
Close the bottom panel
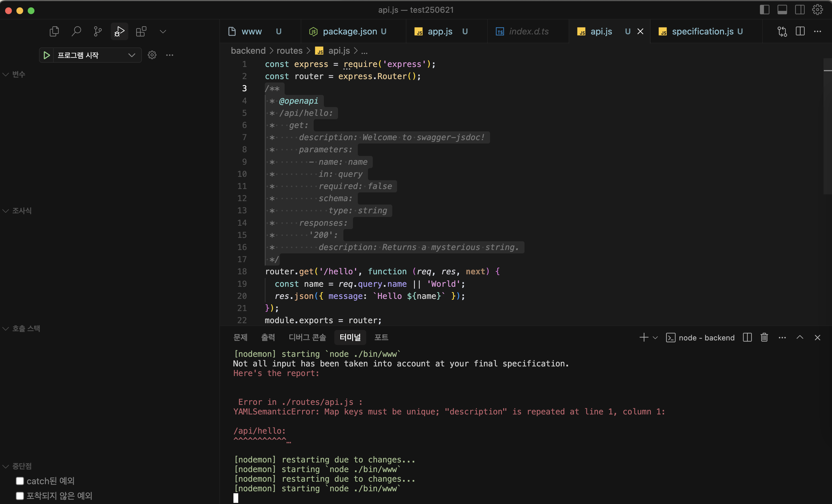[818, 338]
